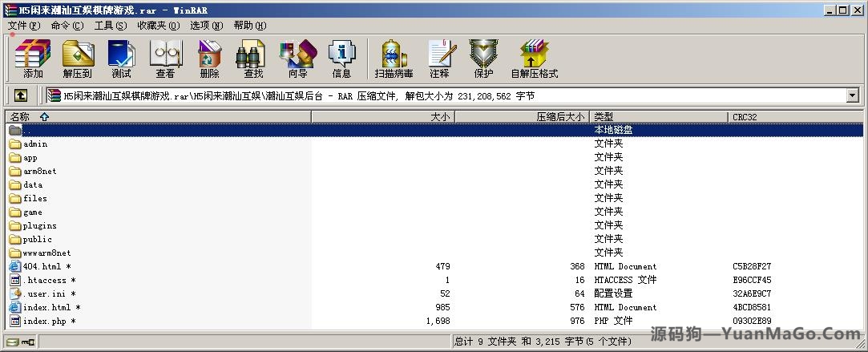Click the archive icon in address bar
The image size is (868, 352).
click(54, 95)
